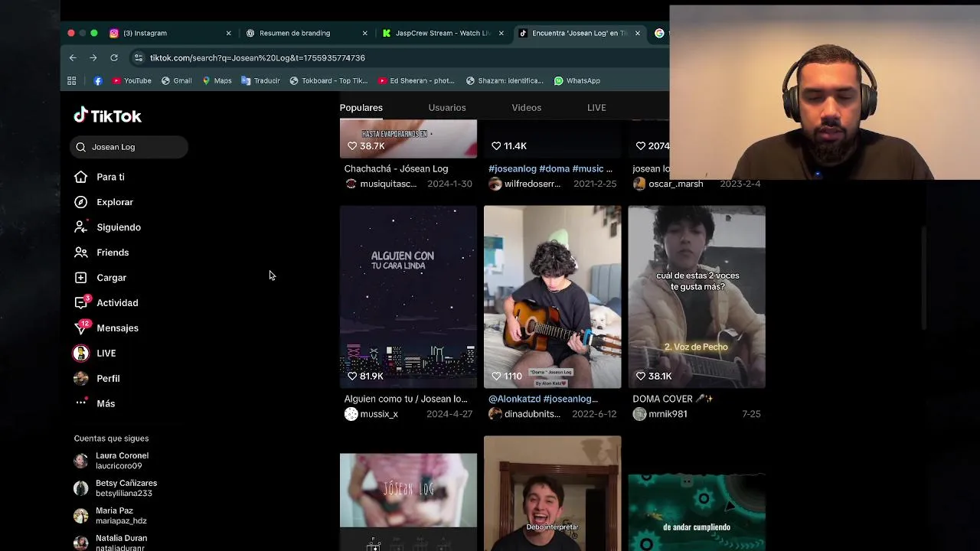Screen dimensions: 980x551
Task: Open the Gmail bookmark
Action: click(x=176, y=80)
